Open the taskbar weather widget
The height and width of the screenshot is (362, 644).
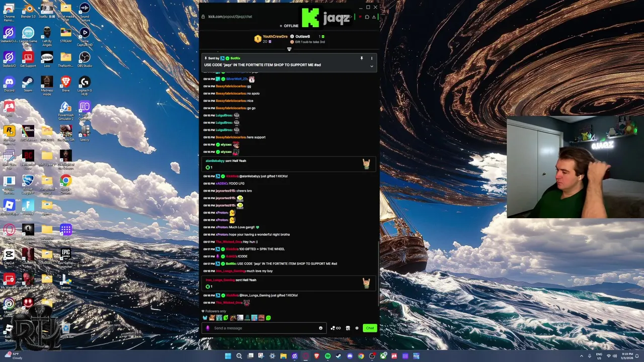click(x=13, y=356)
